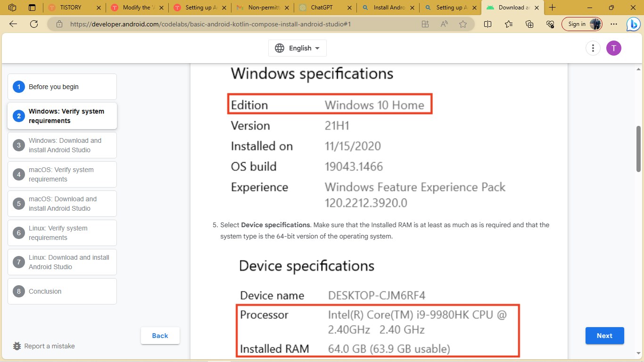Open step 7 Linux: Download and install
This screenshot has height=362, width=644.
(x=62, y=262)
